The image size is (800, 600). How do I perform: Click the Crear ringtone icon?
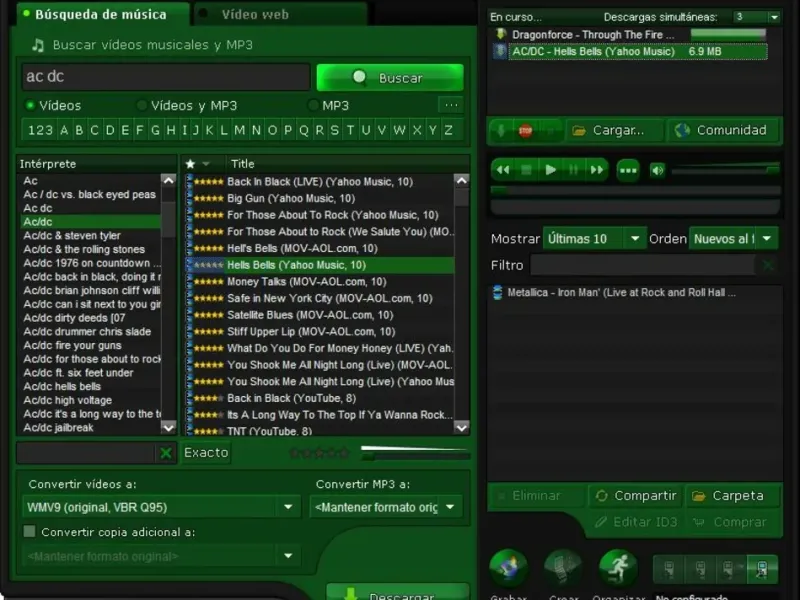pos(563,568)
